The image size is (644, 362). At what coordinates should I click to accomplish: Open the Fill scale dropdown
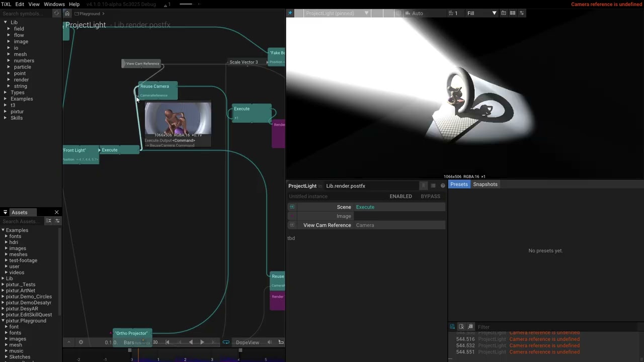click(x=481, y=13)
